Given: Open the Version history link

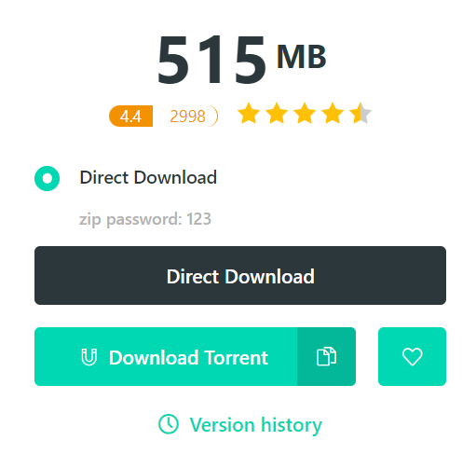Looking at the screenshot, I should point(256,425).
